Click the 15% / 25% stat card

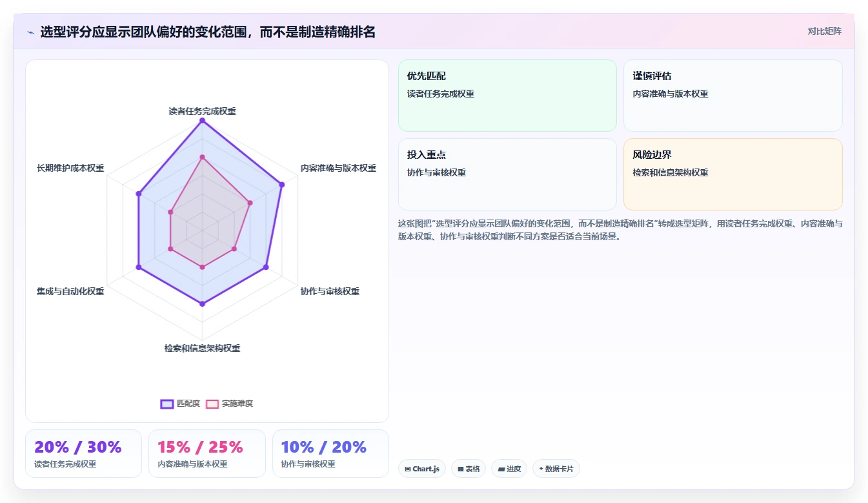[x=207, y=454]
